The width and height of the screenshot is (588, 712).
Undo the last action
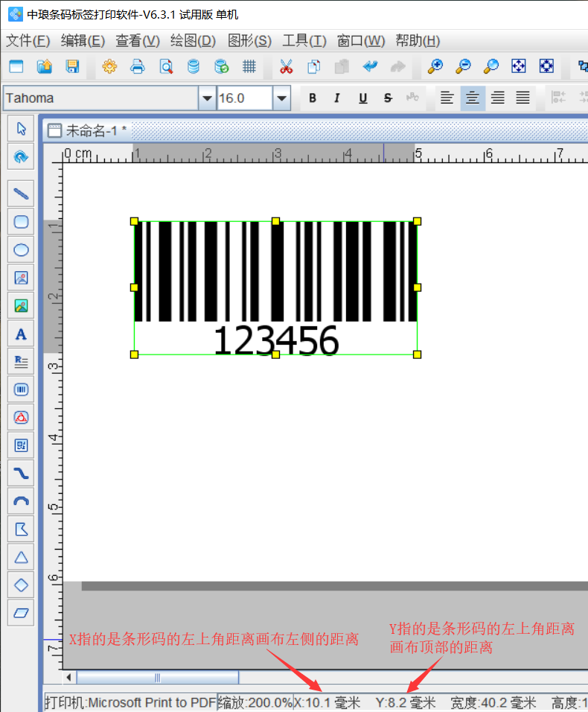[x=370, y=67]
